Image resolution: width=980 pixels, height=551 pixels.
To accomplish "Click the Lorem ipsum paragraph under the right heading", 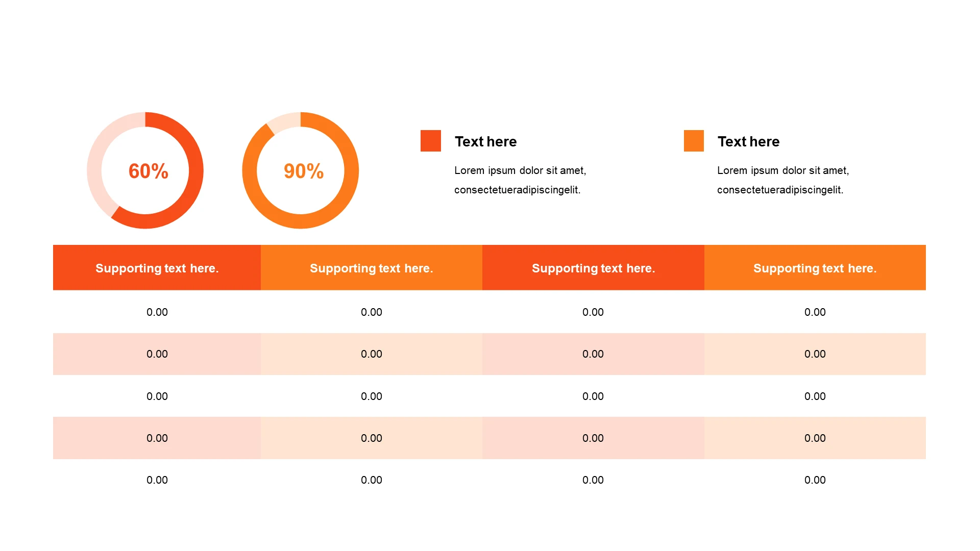I will tap(782, 180).
